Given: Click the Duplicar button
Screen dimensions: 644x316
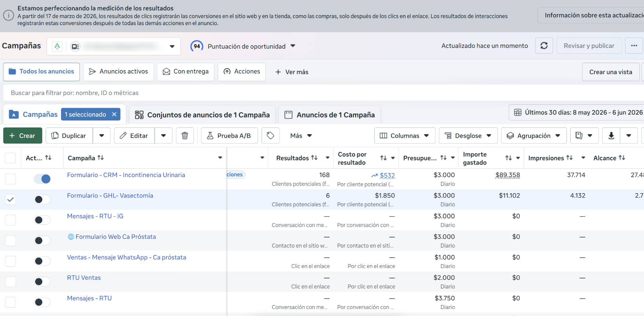Looking at the screenshot, I should [x=69, y=136].
